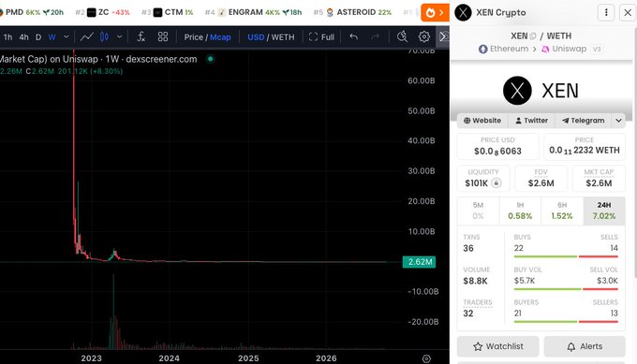Collapse the side panel with the arrow icon
Image resolution: width=637 pixels, height=364 pixels.
pos(443,36)
